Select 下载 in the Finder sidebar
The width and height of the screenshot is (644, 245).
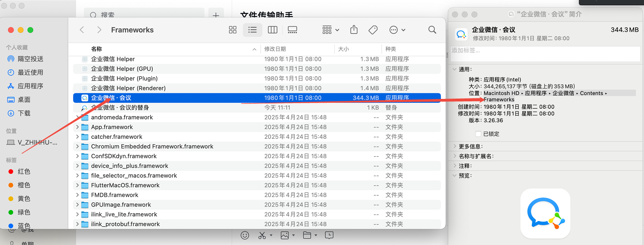[24, 113]
